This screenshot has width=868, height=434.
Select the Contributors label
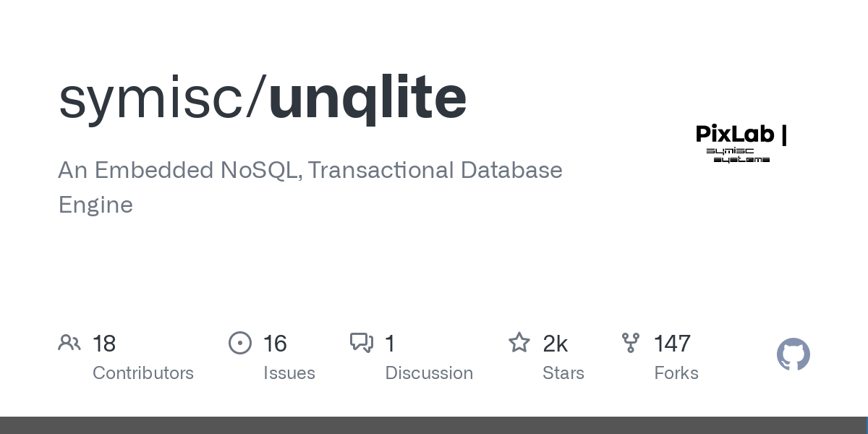tap(143, 373)
